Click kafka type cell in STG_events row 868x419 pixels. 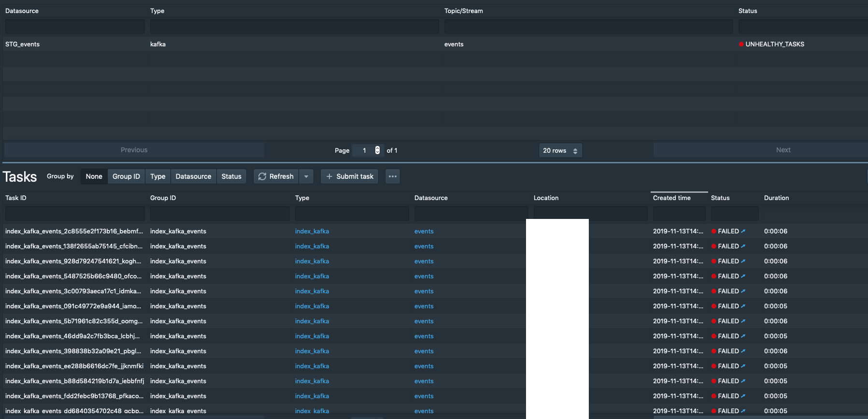[158, 44]
